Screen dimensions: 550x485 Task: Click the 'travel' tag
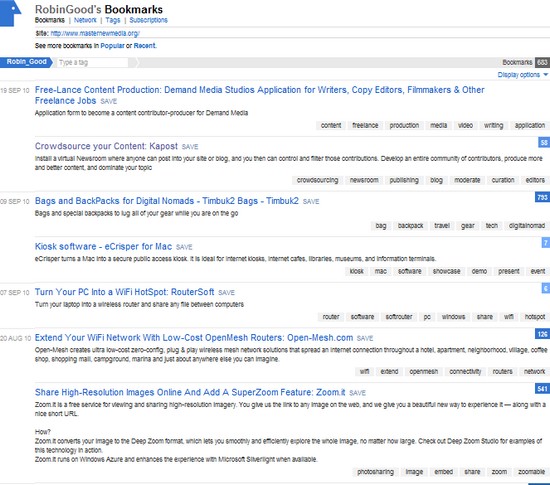pos(442,226)
